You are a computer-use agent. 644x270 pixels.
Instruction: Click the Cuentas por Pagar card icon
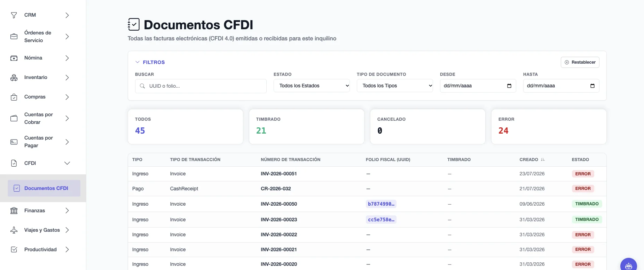click(x=14, y=142)
